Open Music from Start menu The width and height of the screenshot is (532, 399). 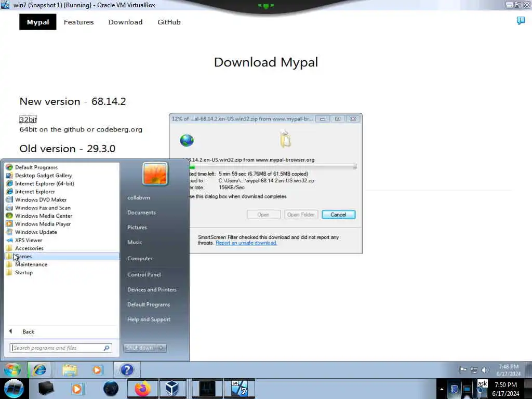pos(135,242)
